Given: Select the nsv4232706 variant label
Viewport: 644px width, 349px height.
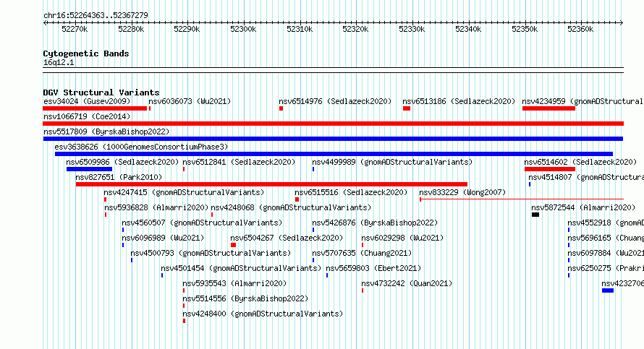Looking at the screenshot, I should point(622,283).
